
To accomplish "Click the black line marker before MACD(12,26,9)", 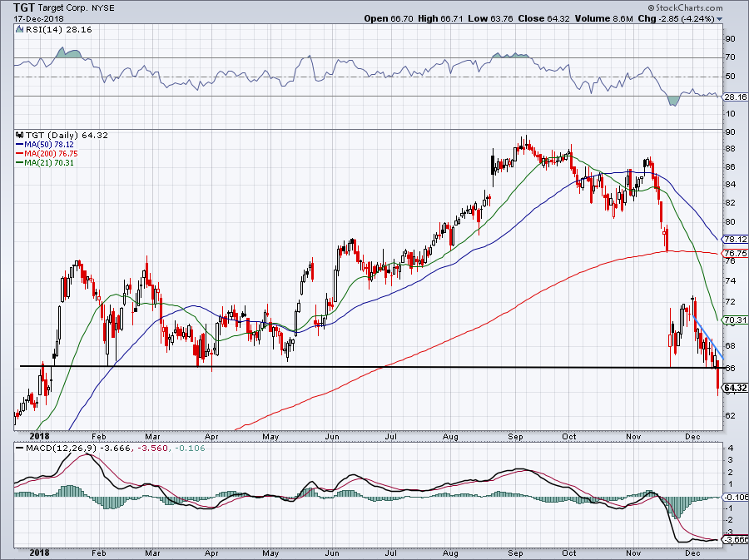I will (19, 448).
